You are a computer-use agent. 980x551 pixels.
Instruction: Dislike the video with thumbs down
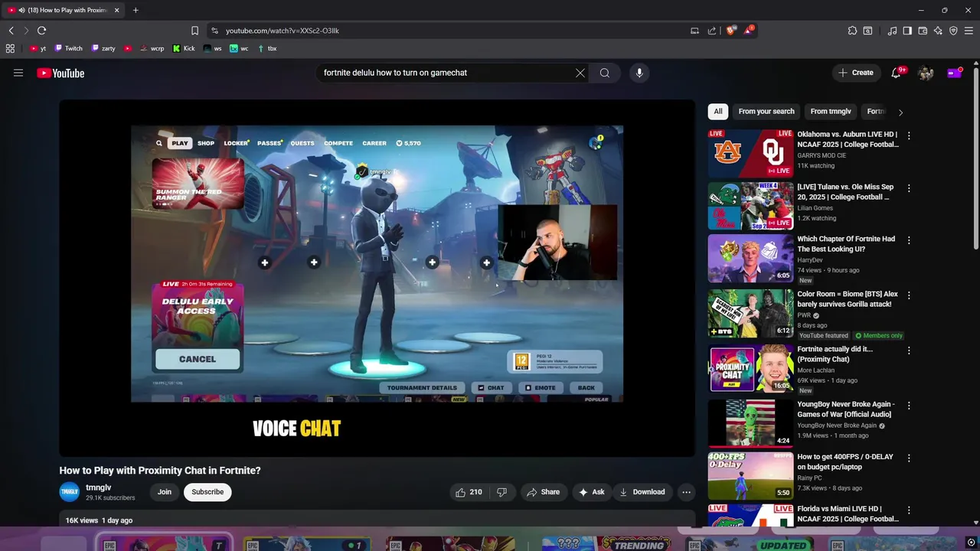pyautogui.click(x=502, y=492)
